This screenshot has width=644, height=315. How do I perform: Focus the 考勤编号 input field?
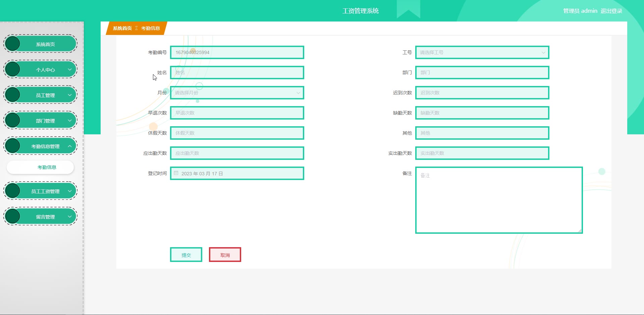[237, 52]
